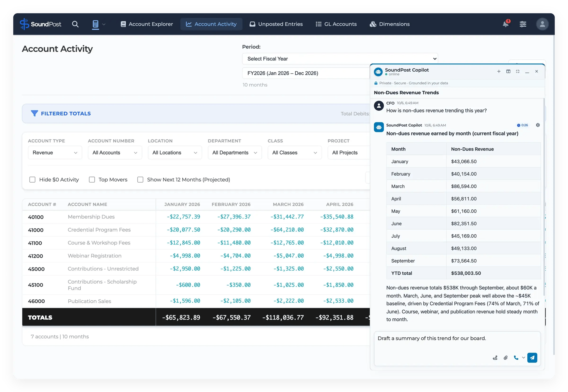The width and height of the screenshot is (568, 392).
Task: Open the All Departments dropdown
Action: point(235,153)
